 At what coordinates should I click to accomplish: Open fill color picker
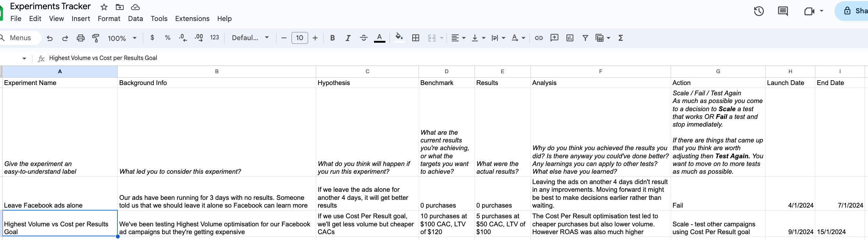click(x=399, y=38)
